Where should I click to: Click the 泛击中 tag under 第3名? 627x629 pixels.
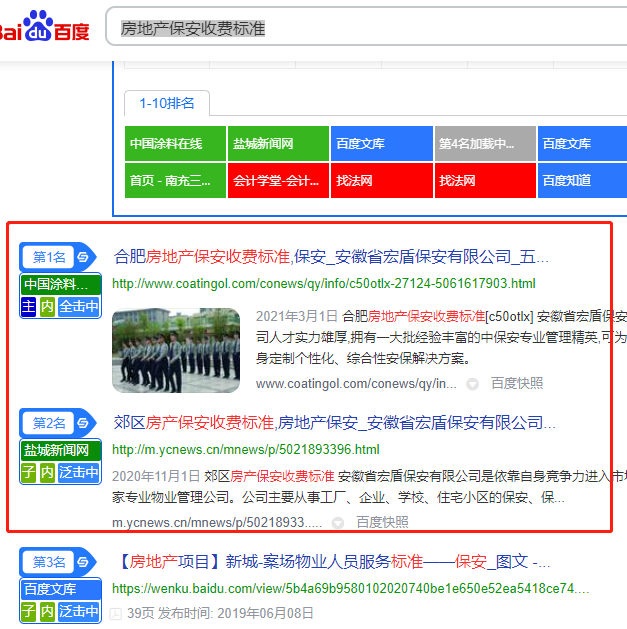click(x=79, y=611)
